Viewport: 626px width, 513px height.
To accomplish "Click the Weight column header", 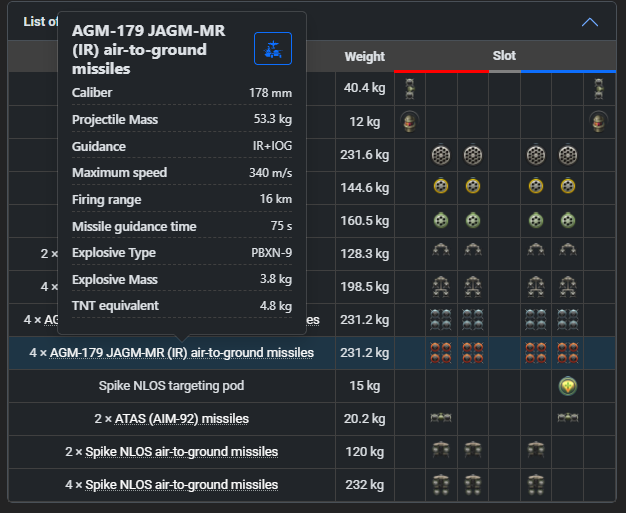I will (x=365, y=57).
